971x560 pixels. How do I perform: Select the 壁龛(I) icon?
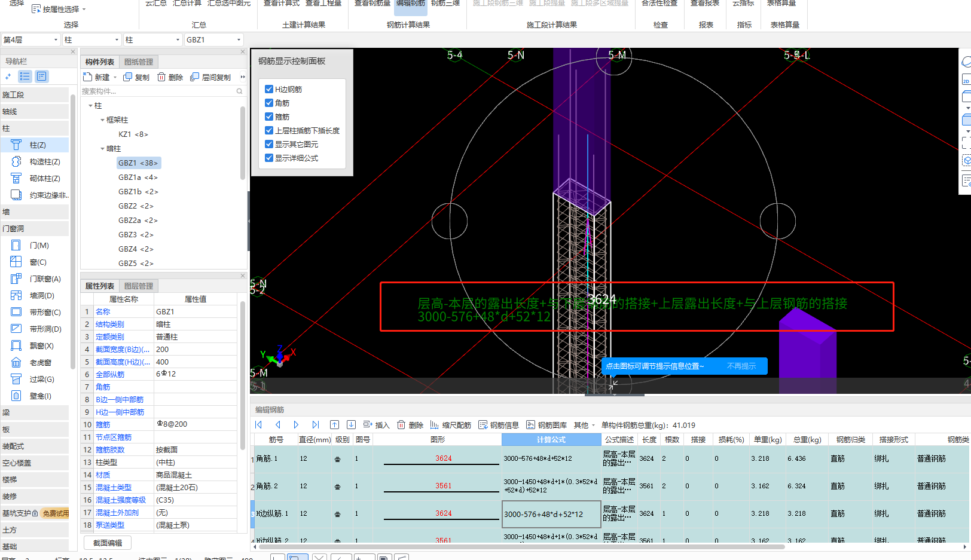pyautogui.click(x=16, y=396)
